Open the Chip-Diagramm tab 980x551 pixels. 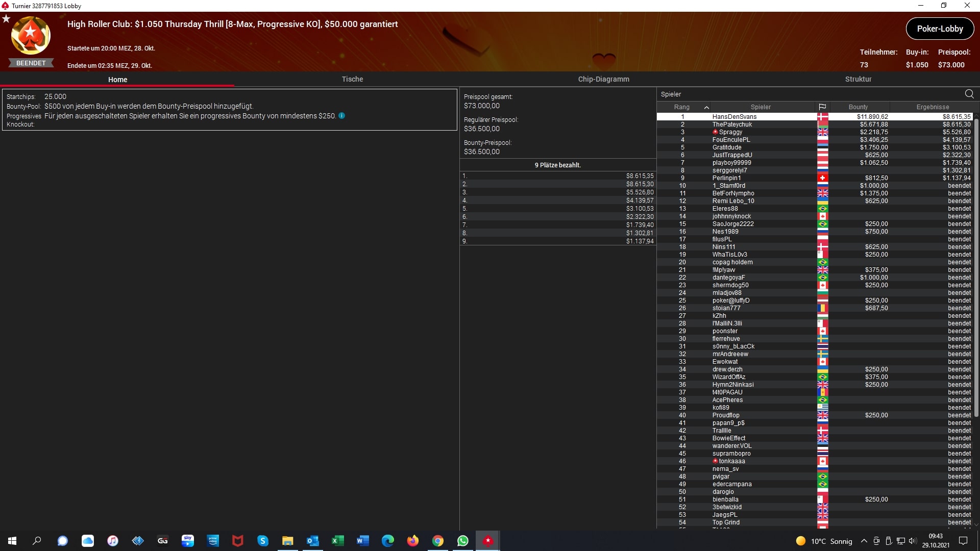[603, 79]
